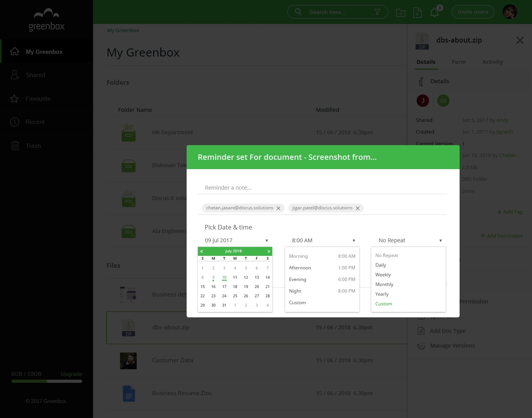Open the 8:00 AM time dropdown
The image size is (532, 418).
point(323,240)
